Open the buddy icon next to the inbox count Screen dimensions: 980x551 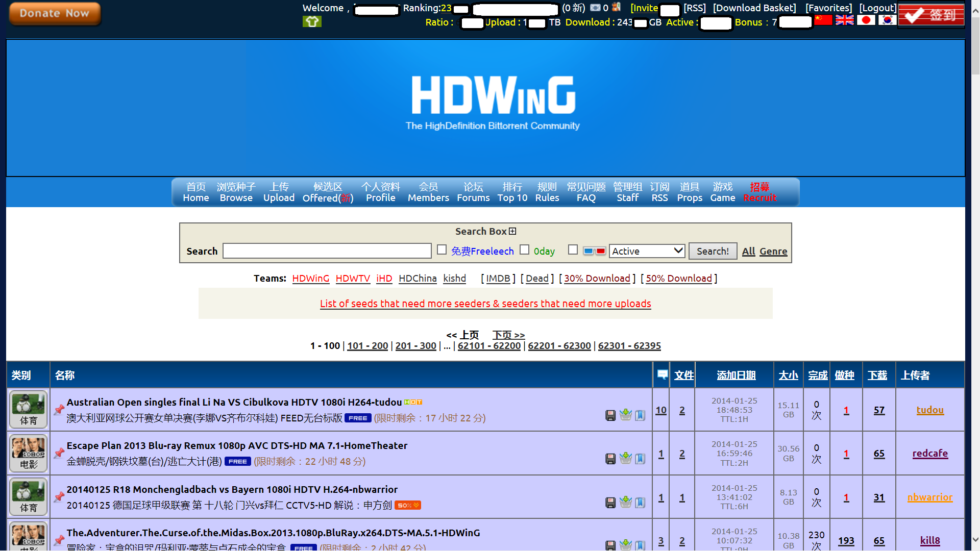617,7
